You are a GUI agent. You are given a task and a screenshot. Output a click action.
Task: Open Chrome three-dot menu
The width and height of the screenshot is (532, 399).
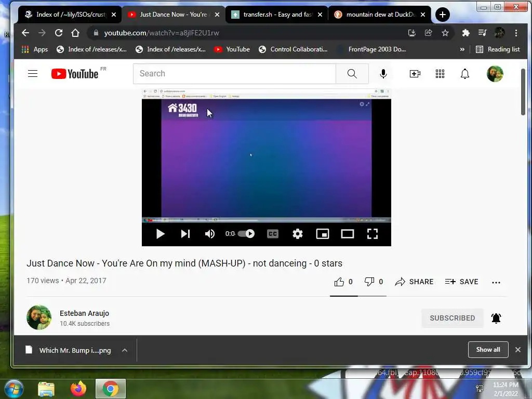pos(516,33)
